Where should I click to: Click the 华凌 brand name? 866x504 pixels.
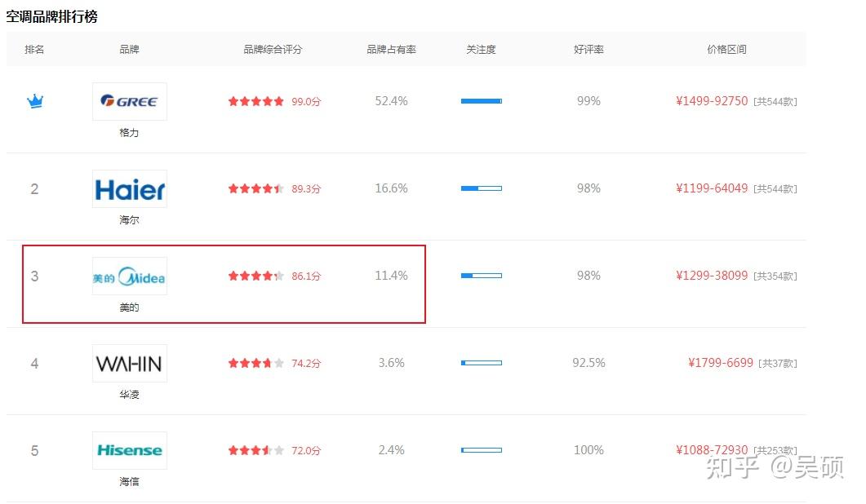[129, 394]
